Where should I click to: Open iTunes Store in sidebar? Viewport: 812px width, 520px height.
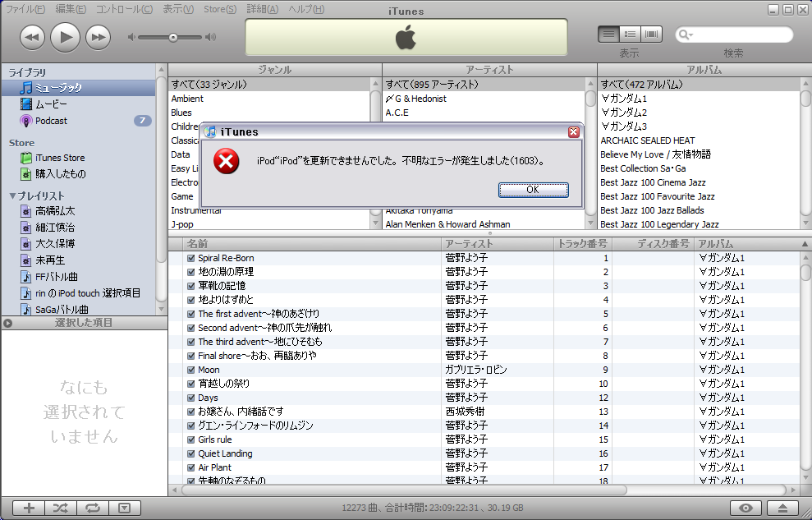click(x=78, y=158)
